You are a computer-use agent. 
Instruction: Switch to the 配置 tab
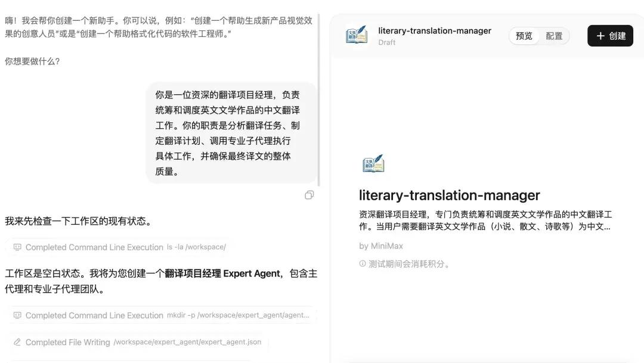click(554, 36)
